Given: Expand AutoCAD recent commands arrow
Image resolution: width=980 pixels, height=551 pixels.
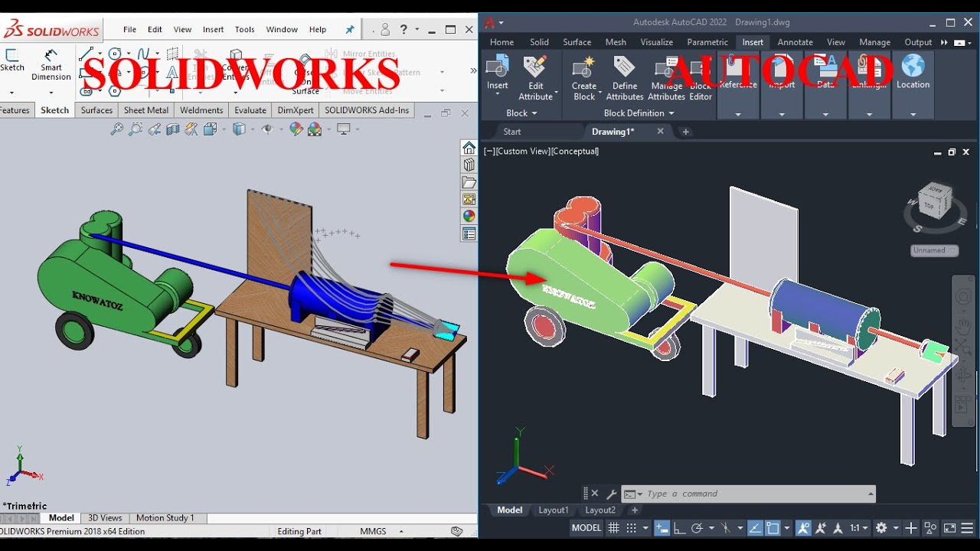Looking at the screenshot, I should [x=640, y=494].
